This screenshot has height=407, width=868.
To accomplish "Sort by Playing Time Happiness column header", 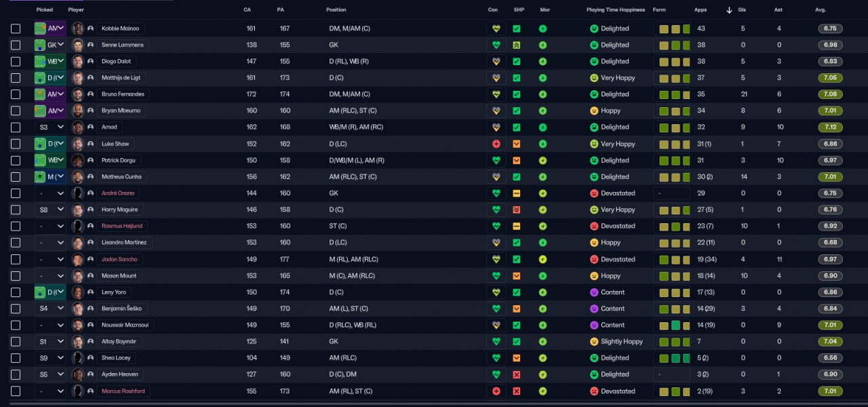I will (616, 10).
